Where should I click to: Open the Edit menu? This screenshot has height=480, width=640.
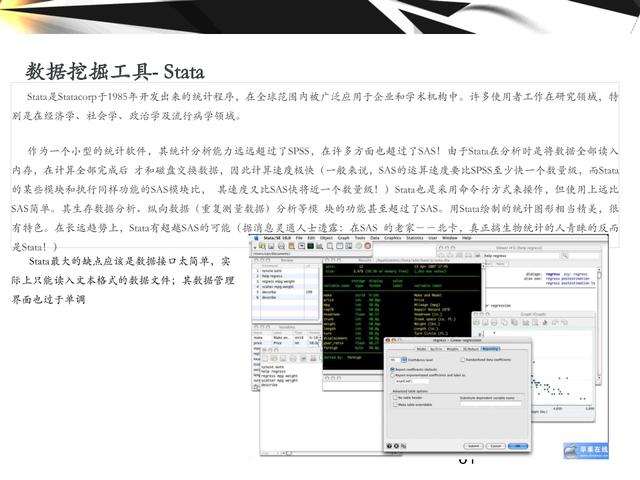click(x=311, y=238)
